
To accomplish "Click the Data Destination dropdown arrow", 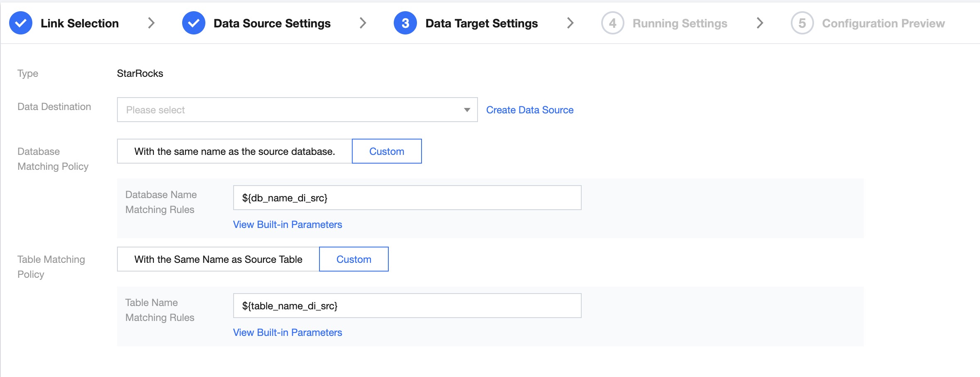I will coord(467,110).
